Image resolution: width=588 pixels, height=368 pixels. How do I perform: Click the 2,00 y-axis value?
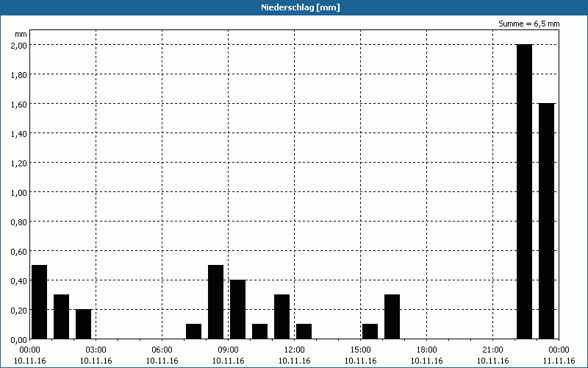pos(19,45)
